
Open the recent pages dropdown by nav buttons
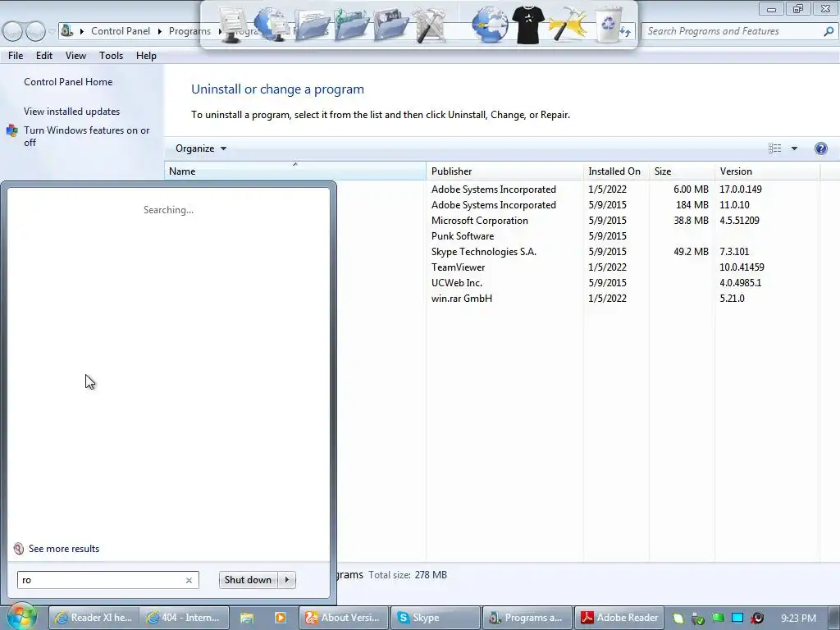[x=52, y=31]
